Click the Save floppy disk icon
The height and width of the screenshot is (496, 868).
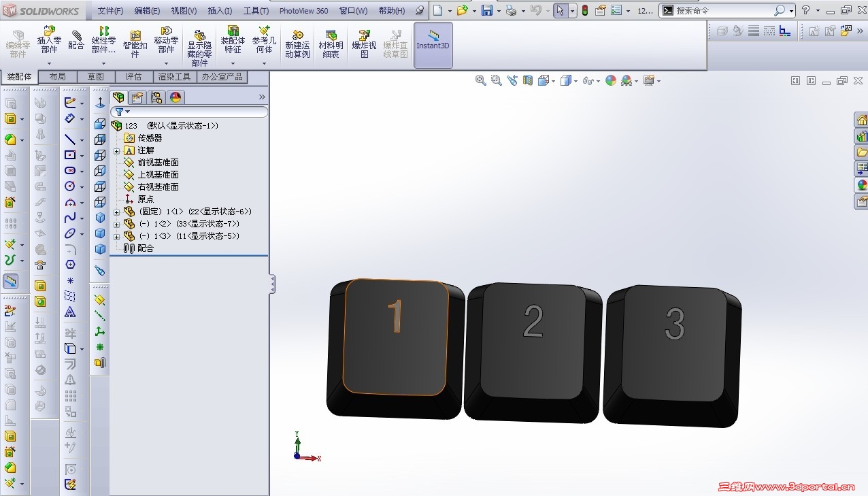click(x=487, y=10)
